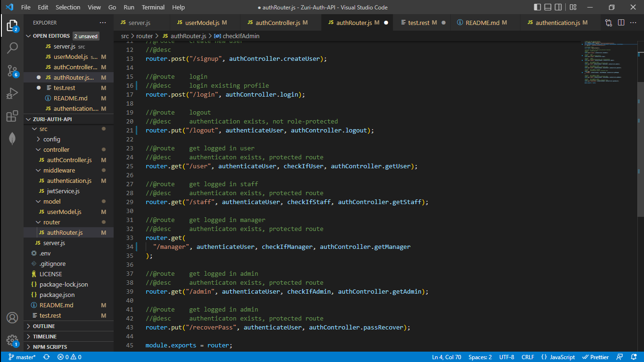Toggle the Secondary Side Bar visibility
The image size is (644, 362).
pos(558,7)
